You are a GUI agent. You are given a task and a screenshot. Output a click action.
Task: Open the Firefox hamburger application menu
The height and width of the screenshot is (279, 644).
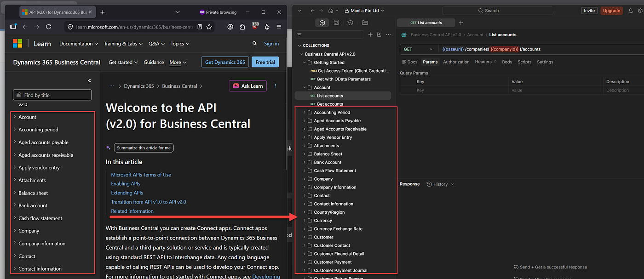tap(279, 27)
